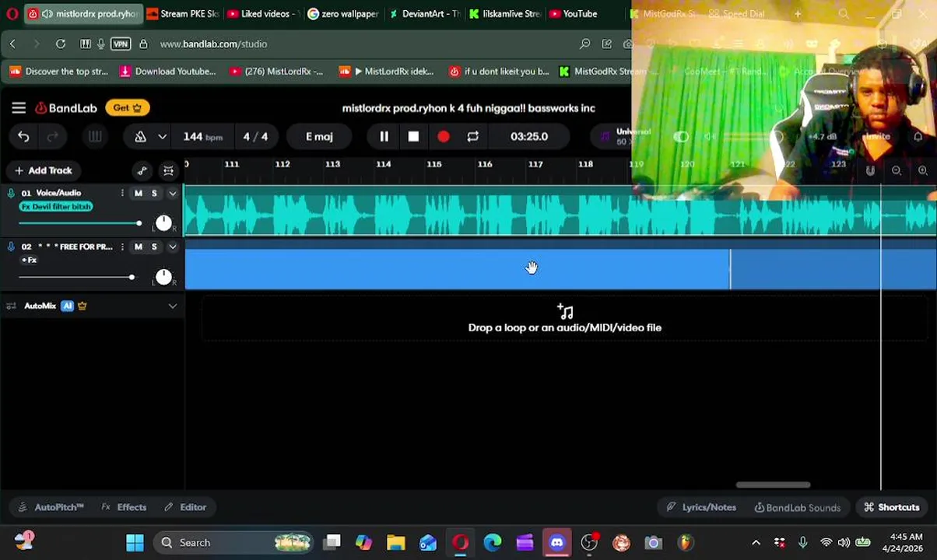This screenshot has width=937, height=560.
Task: Open Lyrics/Notes panel
Action: click(701, 507)
